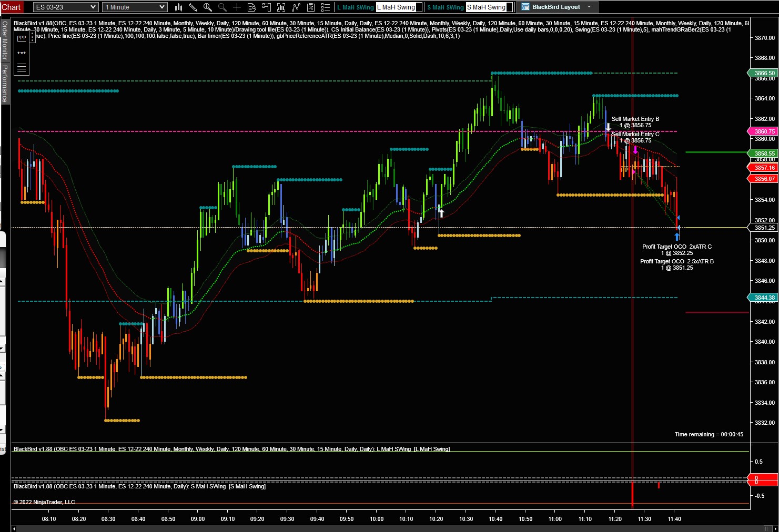
Task: Open the Strategies icon
Action: [x=311, y=7]
